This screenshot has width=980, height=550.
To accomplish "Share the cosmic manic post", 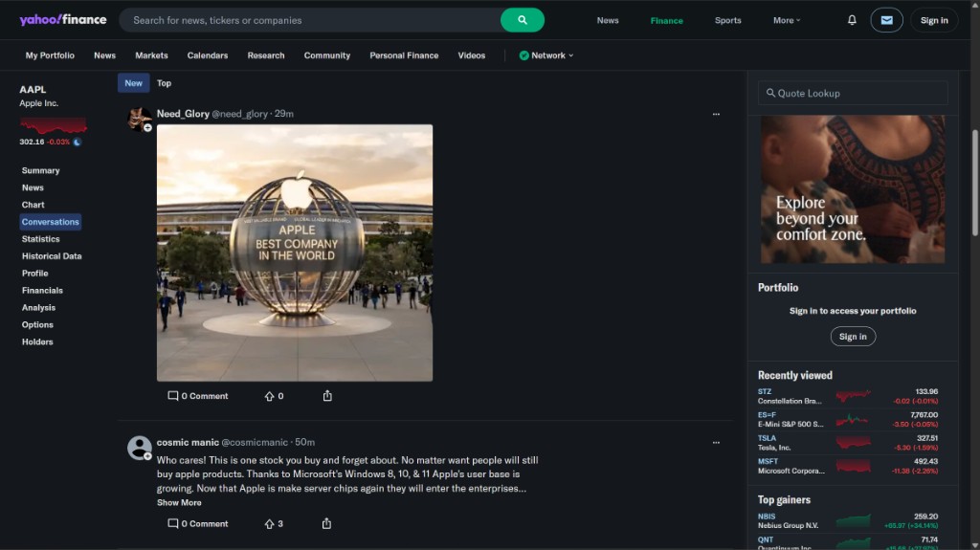I will pyautogui.click(x=326, y=524).
